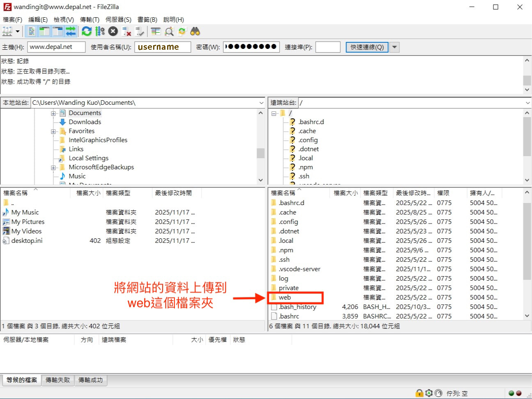This screenshot has width=532, height=399.
Task: Disconnect from the current server
Action: (x=127, y=31)
